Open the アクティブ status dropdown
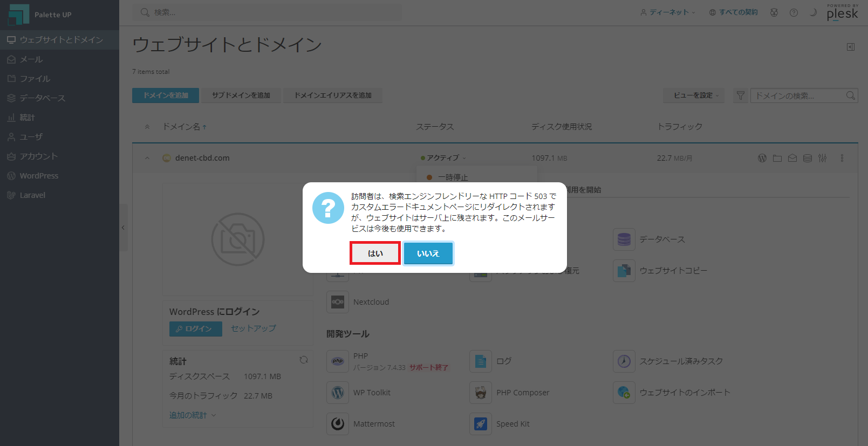 (443, 158)
